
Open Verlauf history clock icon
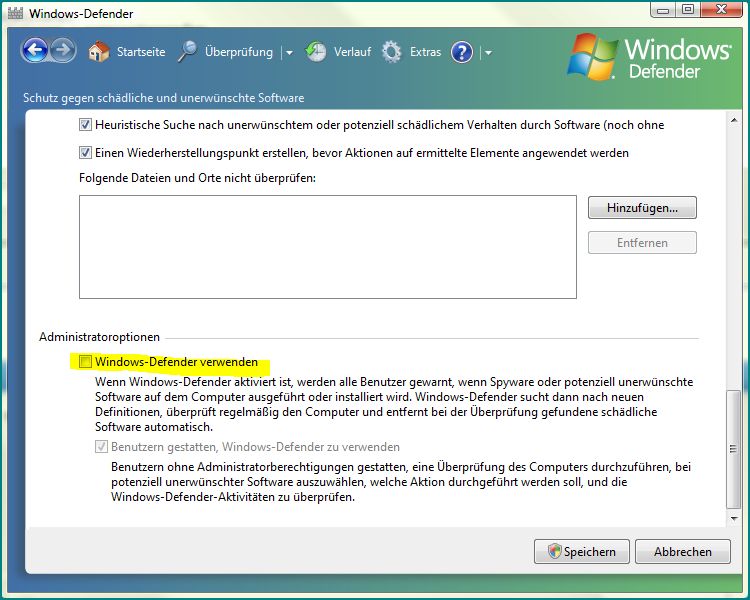tap(315, 52)
